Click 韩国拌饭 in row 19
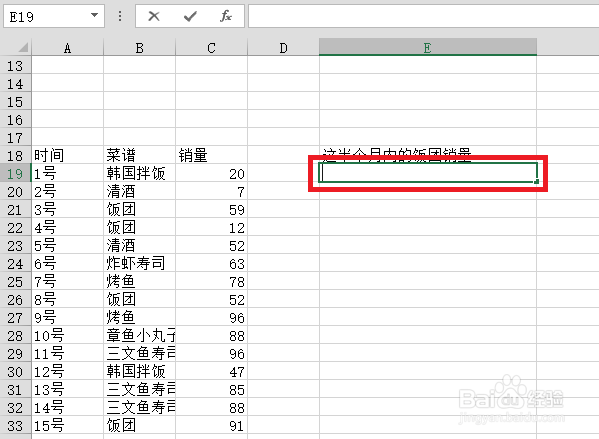This screenshot has width=599, height=439. click(x=139, y=173)
